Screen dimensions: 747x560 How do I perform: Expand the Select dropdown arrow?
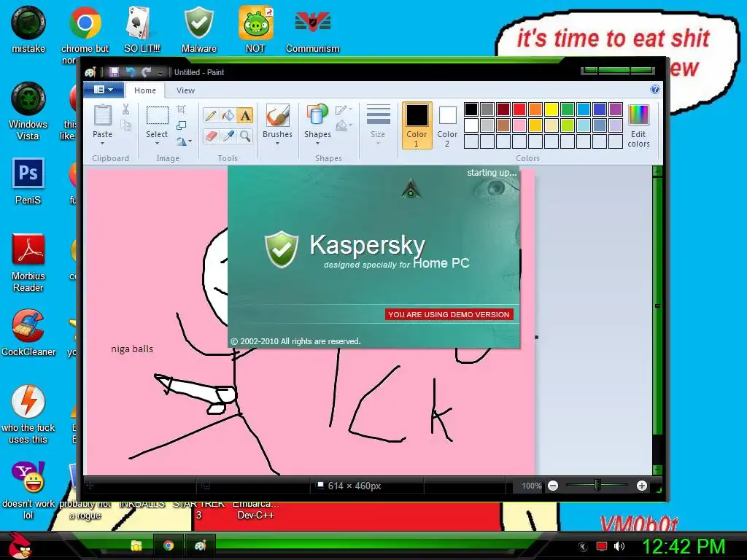coord(157,144)
